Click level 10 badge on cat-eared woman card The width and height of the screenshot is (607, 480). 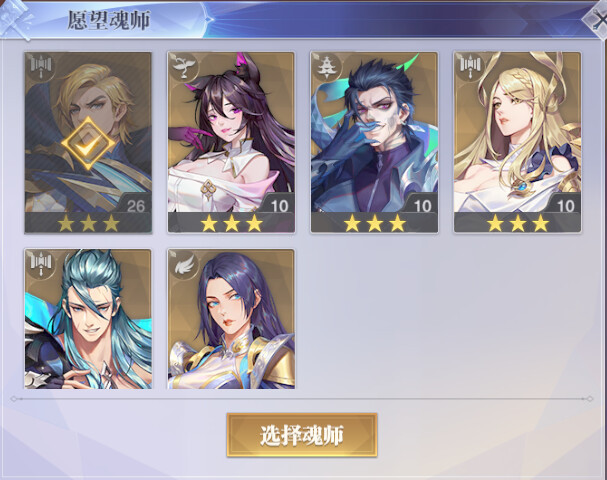[279, 206]
